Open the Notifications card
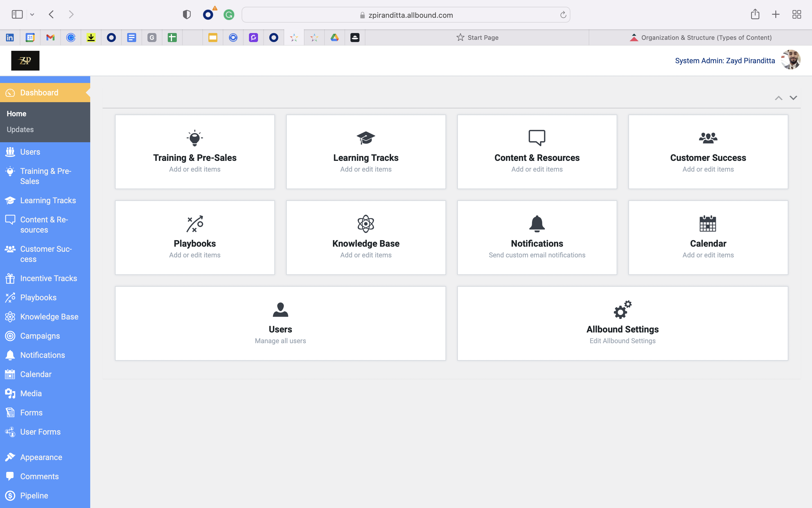This screenshot has height=508, width=812. [537, 238]
